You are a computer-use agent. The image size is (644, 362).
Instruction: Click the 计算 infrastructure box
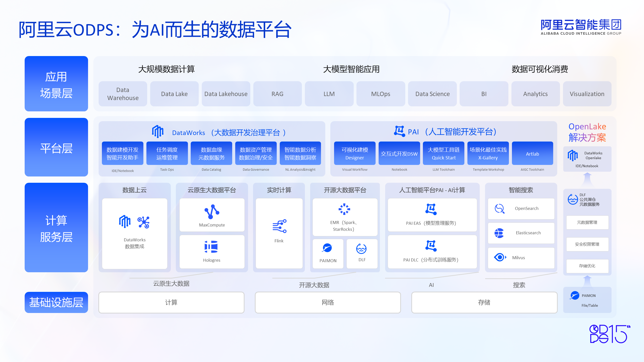(x=171, y=302)
